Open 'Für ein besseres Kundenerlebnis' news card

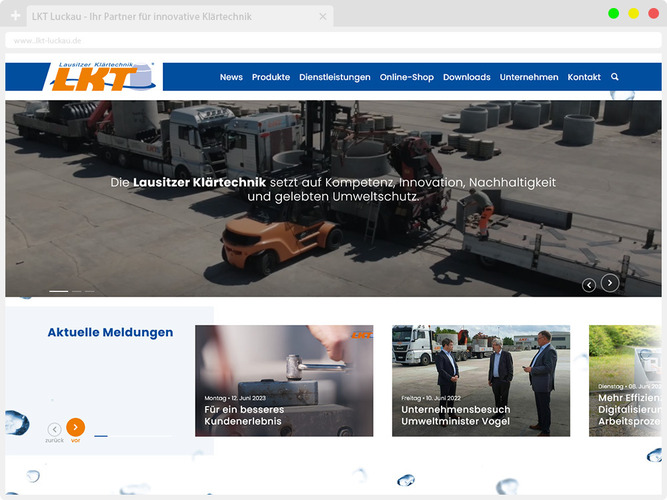(284, 381)
